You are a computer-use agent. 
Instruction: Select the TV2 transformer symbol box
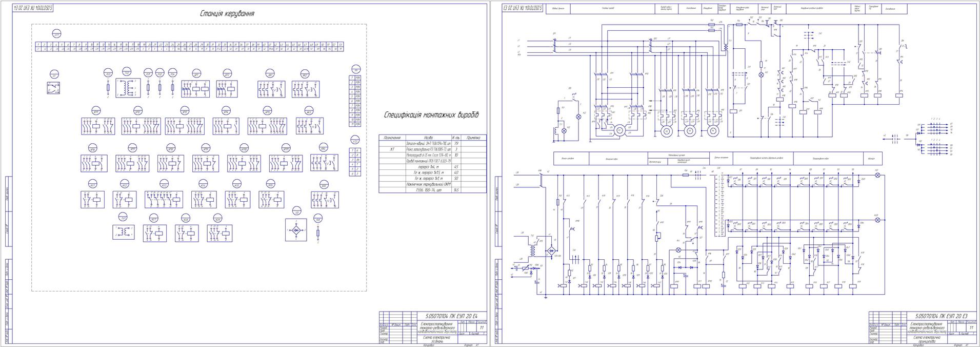pos(128,88)
